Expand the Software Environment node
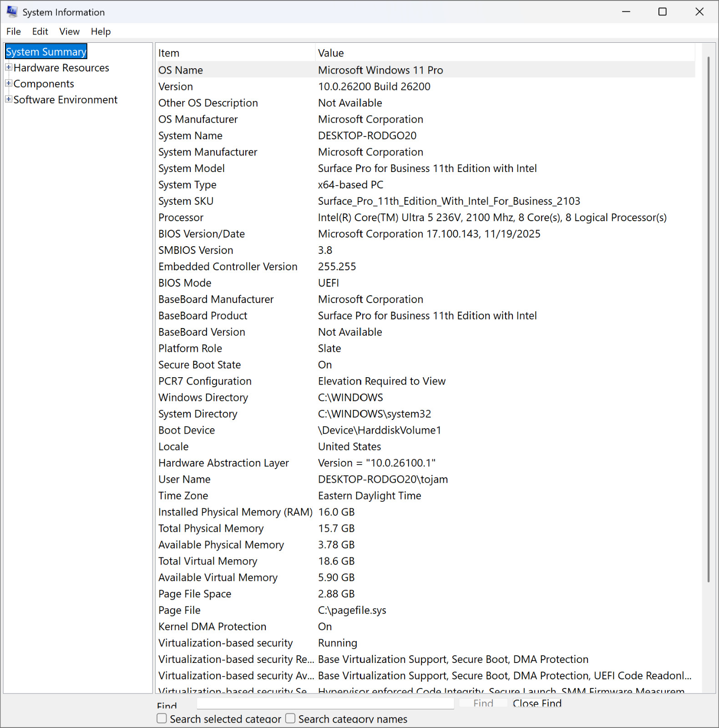719x728 pixels. coord(9,99)
